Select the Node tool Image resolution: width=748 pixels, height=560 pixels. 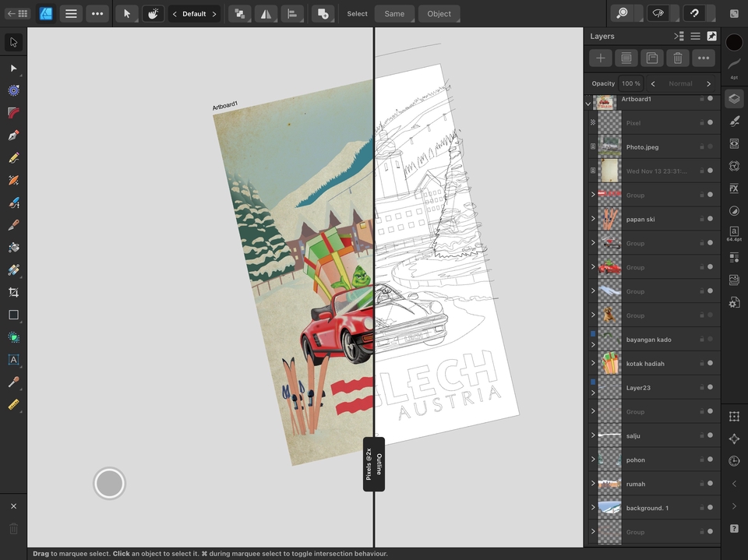coord(13,69)
